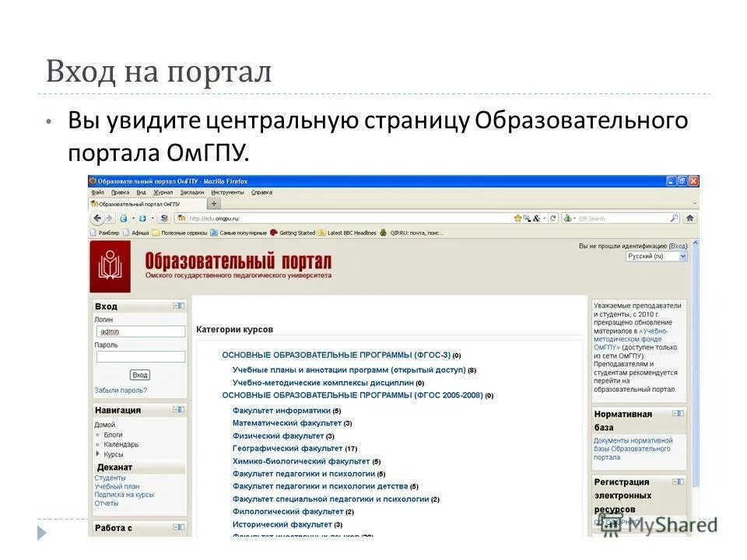Open the Русский (ru) language dropdown

(x=657, y=256)
